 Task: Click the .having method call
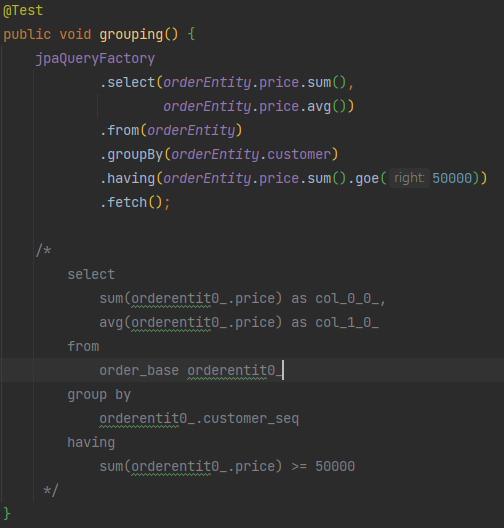pyautogui.click(x=127, y=179)
